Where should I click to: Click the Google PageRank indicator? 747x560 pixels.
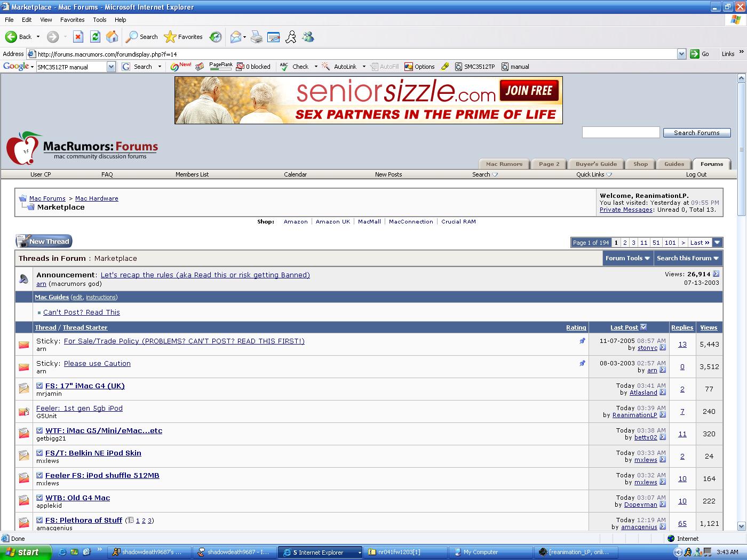click(x=221, y=66)
